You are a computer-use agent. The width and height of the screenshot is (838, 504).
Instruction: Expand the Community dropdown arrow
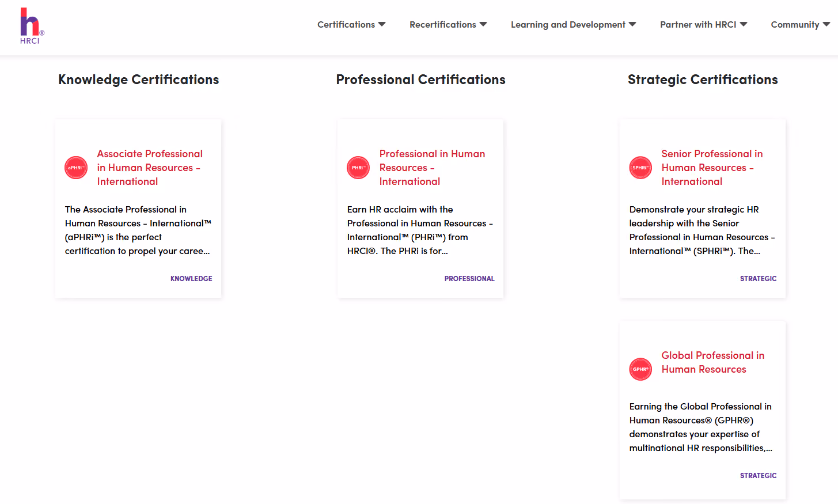(826, 24)
